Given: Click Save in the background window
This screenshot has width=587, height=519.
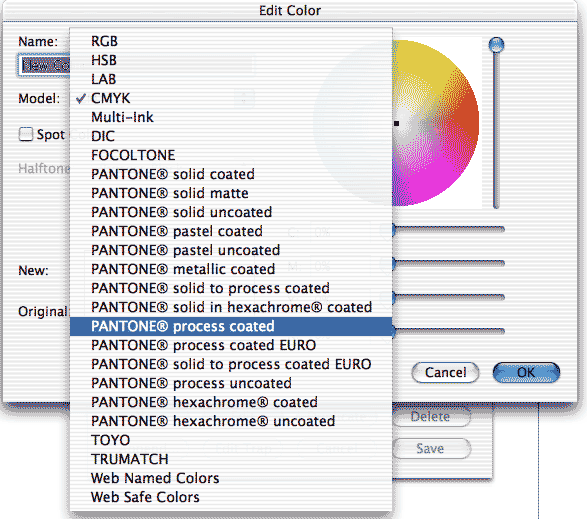Looking at the screenshot, I should [x=431, y=448].
